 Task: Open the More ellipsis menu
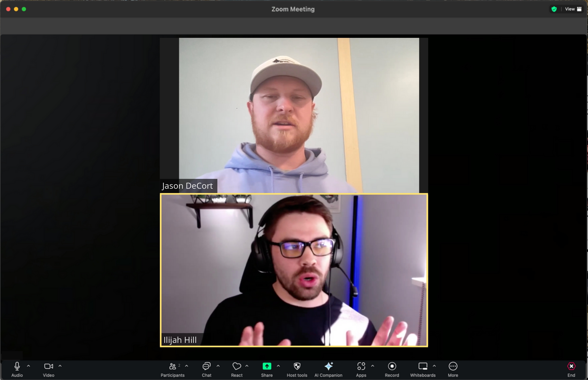[x=453, y=369]
